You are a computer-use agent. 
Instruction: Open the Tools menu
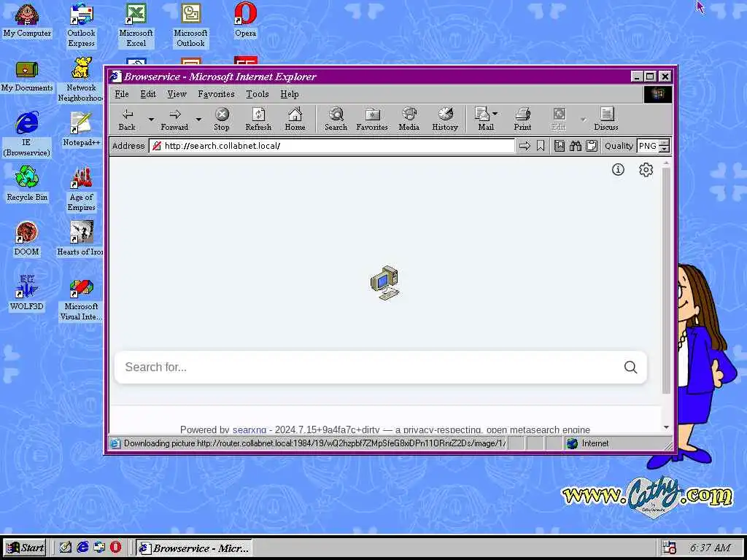tap(258, 94)
